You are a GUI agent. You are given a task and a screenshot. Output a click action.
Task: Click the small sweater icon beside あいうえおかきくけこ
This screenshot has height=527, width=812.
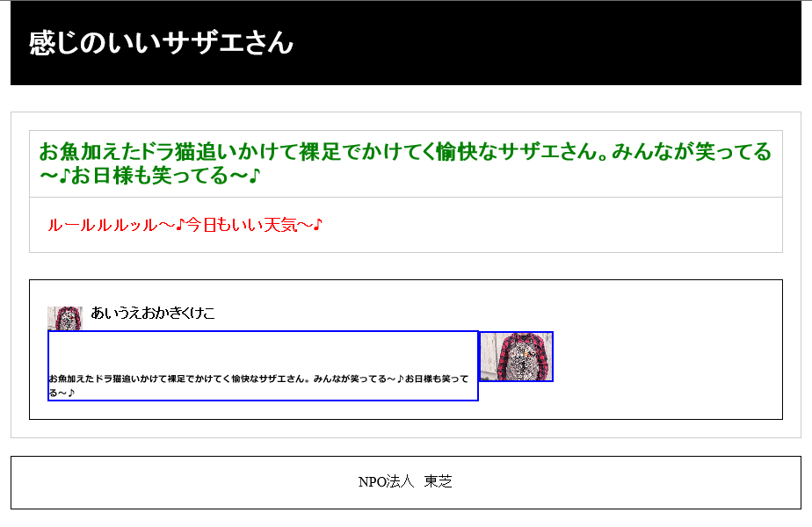[x=66, y=316]
